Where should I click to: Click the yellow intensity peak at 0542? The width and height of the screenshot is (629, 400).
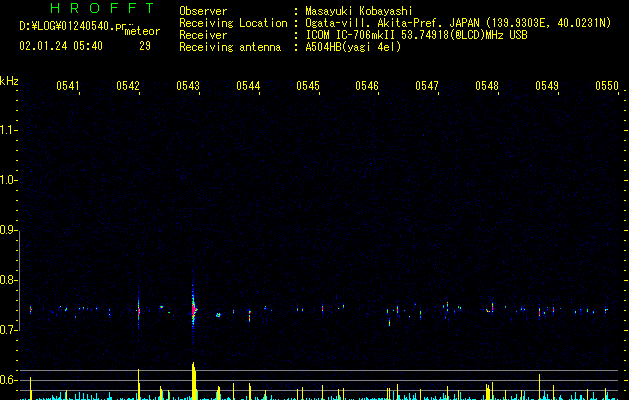click(x=139, y=384)
